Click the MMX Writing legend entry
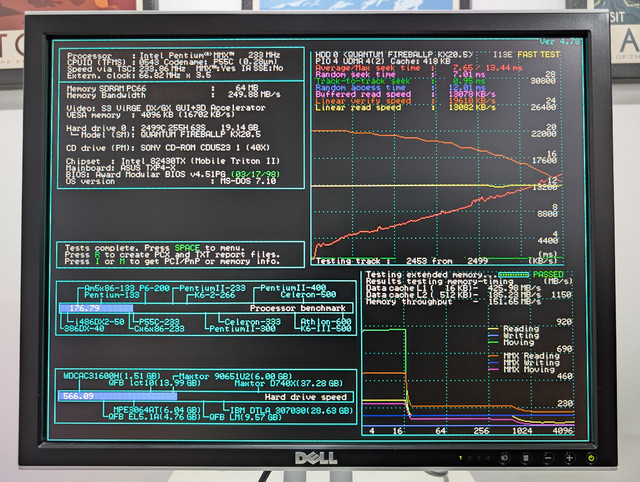The width and height of the screenshot is (640, 482). click(524, 362)
